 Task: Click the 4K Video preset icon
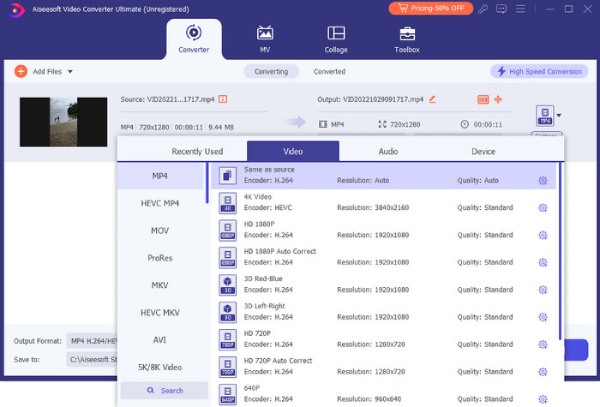(x=228, y=203)
